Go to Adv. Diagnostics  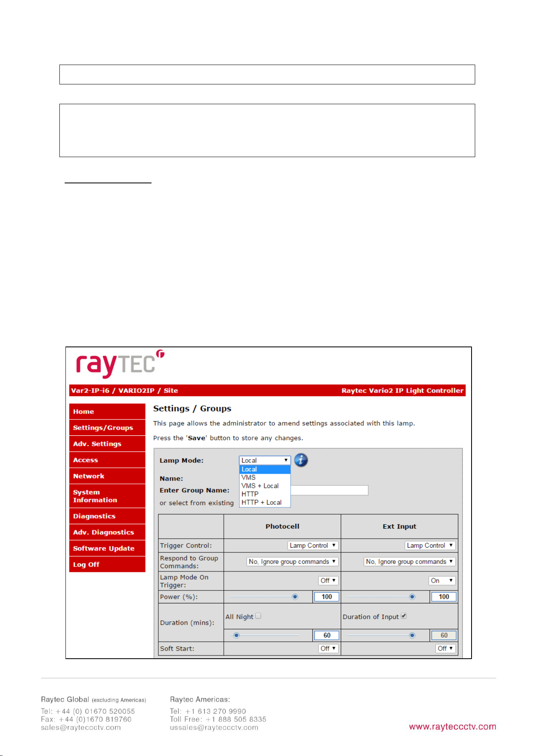tap(107, 532)
